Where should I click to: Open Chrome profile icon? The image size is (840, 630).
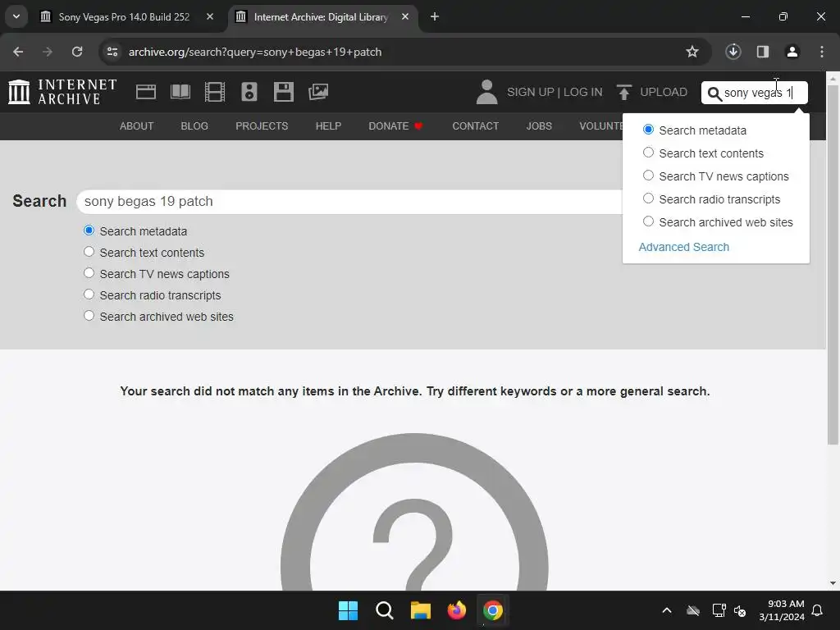coord(792,52)
